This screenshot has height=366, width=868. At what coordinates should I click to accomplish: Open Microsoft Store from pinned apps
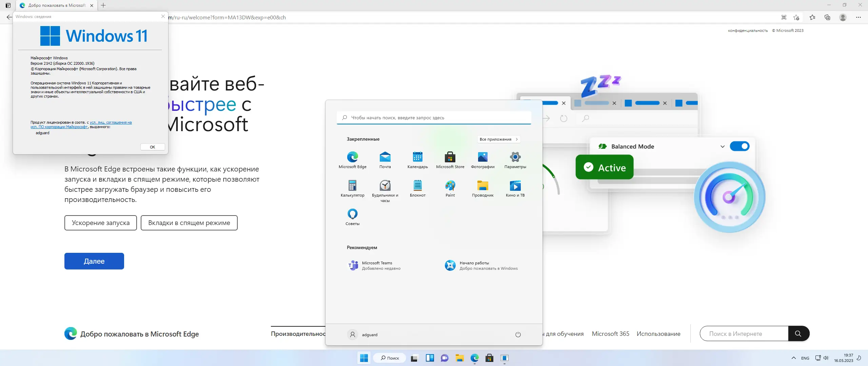[x=450, y=160]
